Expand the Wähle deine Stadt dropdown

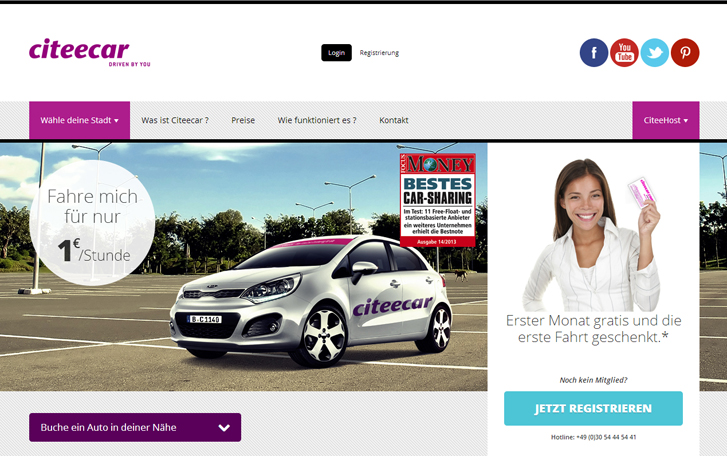[79, 120]
